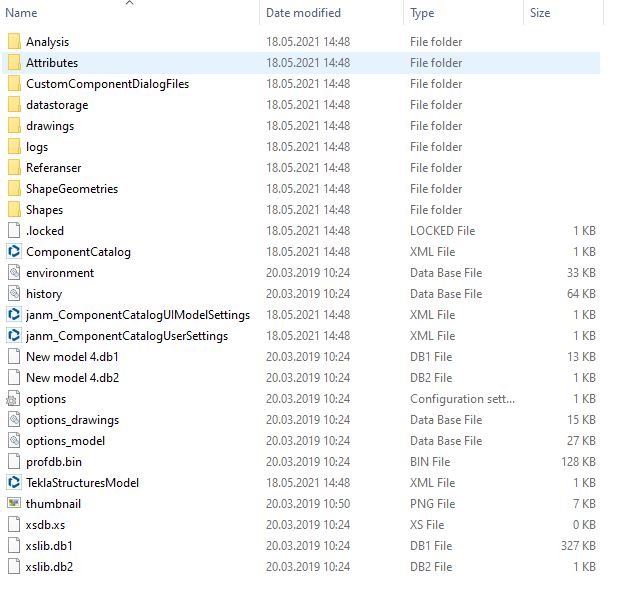The image size is (621, 603).
Task: Select the ShapeGeometries folder name
Action: pos(72,189)
